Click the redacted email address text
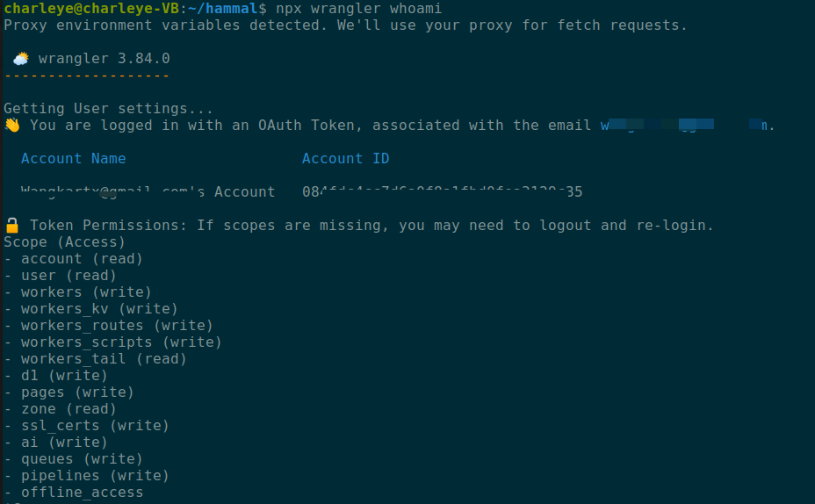 (x=683, y=126)
